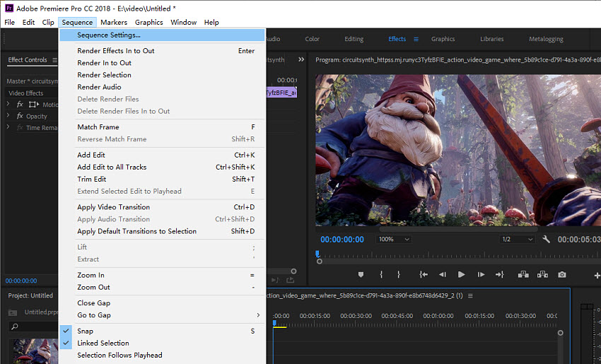Open the 1/2 playback resolution dropdown
The image size is (601, 364).
517,240
